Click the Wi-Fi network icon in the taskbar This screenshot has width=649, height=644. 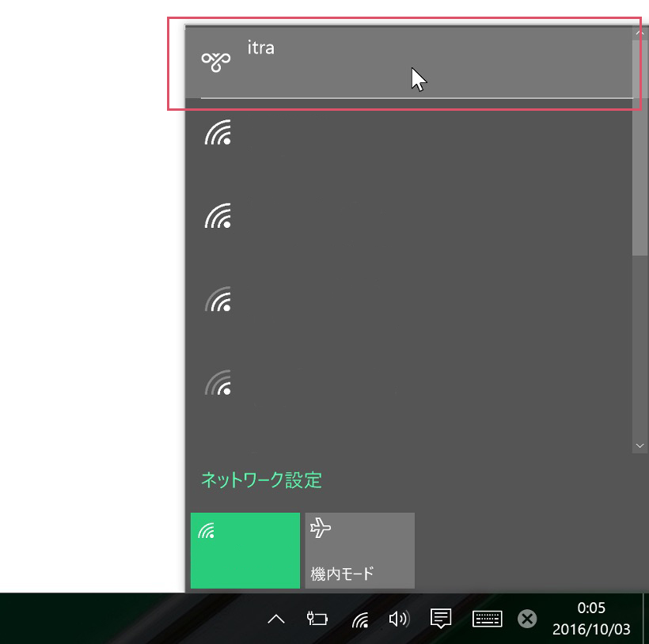360,619
